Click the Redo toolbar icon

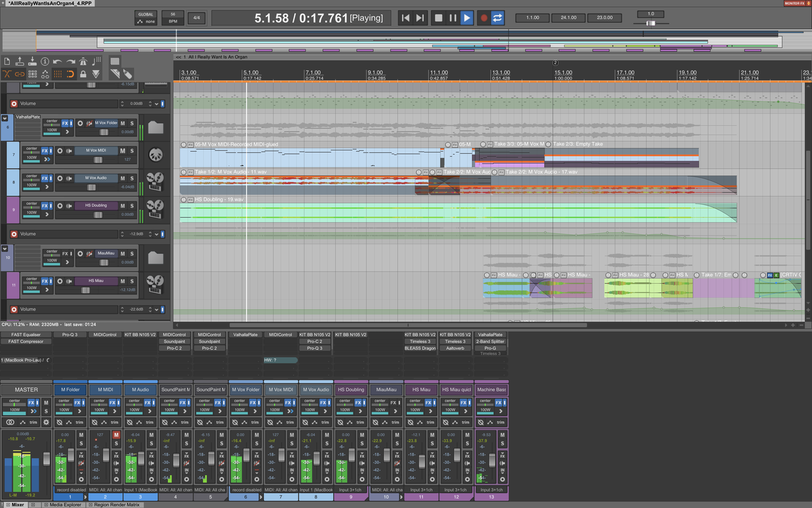70,62
